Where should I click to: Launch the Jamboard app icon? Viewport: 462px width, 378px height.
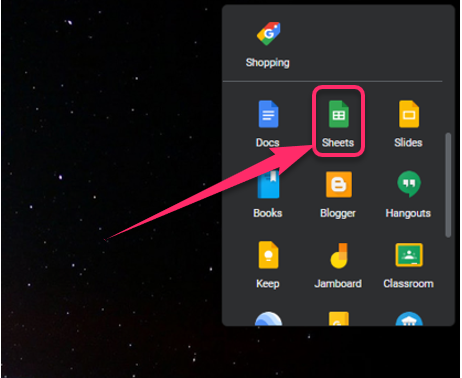[339, 256]
